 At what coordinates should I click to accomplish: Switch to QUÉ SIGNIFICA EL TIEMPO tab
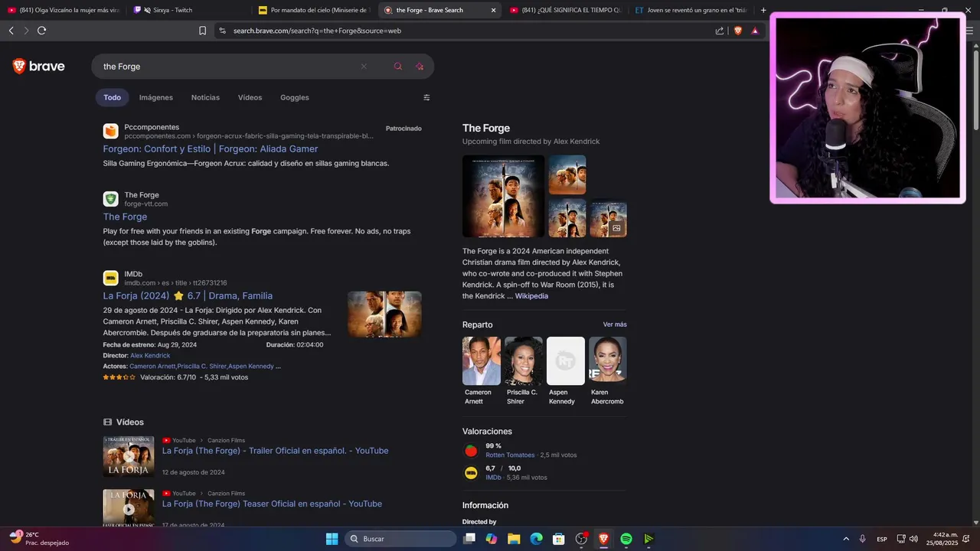[565, 10]
